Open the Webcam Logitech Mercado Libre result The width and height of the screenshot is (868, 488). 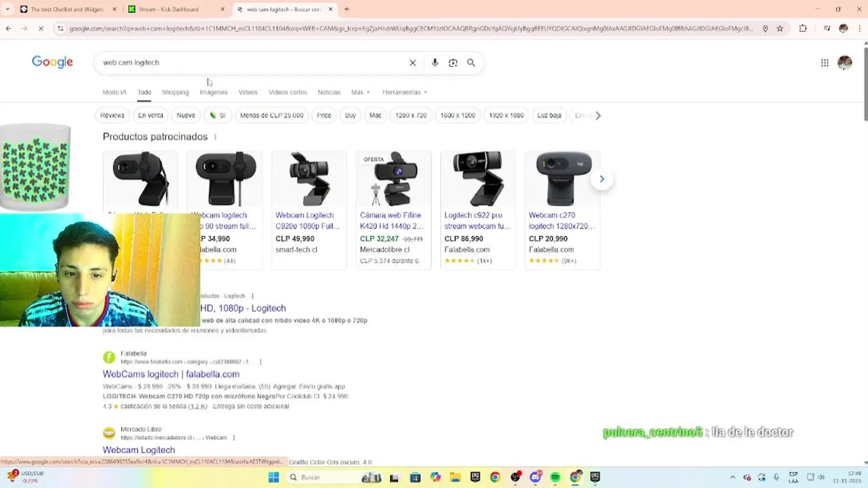point(139,450)
